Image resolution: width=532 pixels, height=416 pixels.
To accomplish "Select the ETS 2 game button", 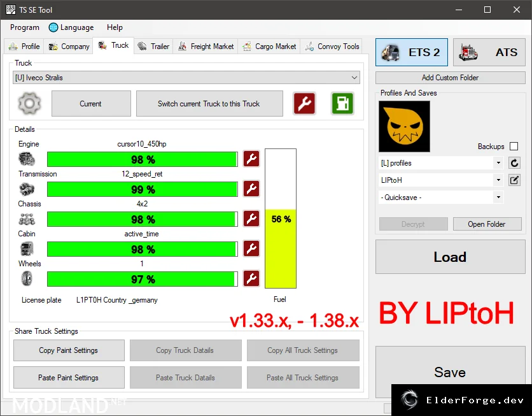I will click(412, 52).
